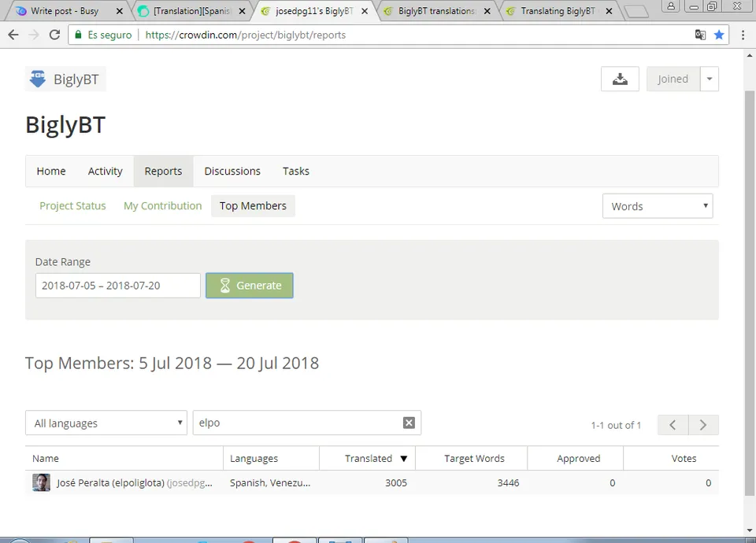The image size is (756, 543).
Task: Switch to BiglyBT translations browser tab
Action: tap(436, 10)
